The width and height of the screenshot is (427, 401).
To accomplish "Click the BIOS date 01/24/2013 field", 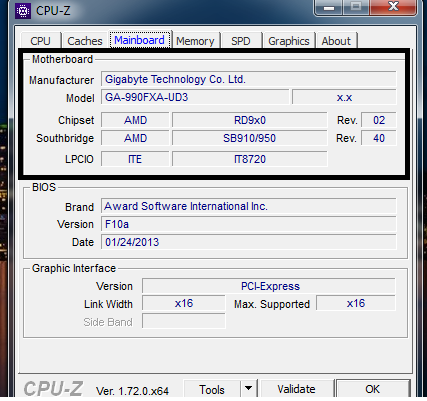I will 249,242.
